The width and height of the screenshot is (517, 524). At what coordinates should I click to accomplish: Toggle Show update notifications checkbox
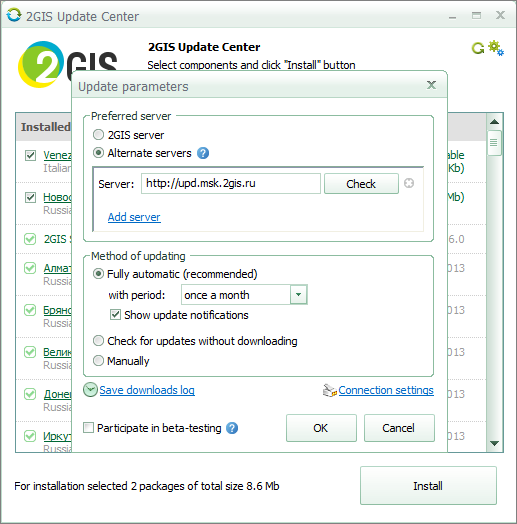tap(115, 315)
